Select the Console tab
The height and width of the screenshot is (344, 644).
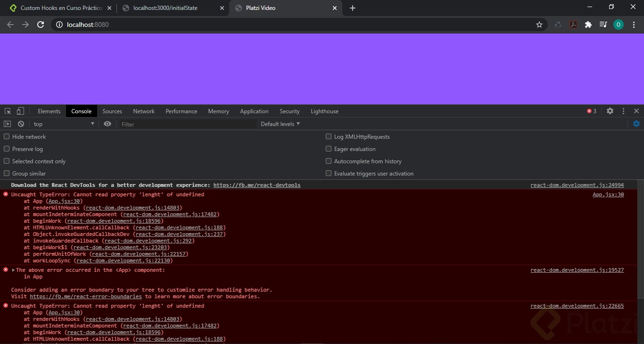point(82,111)
